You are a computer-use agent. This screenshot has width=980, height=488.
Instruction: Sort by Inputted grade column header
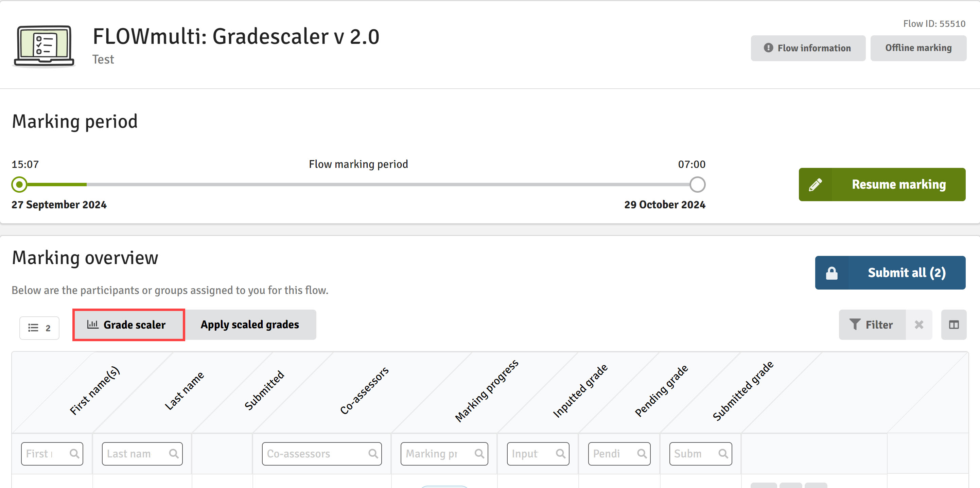580,391
